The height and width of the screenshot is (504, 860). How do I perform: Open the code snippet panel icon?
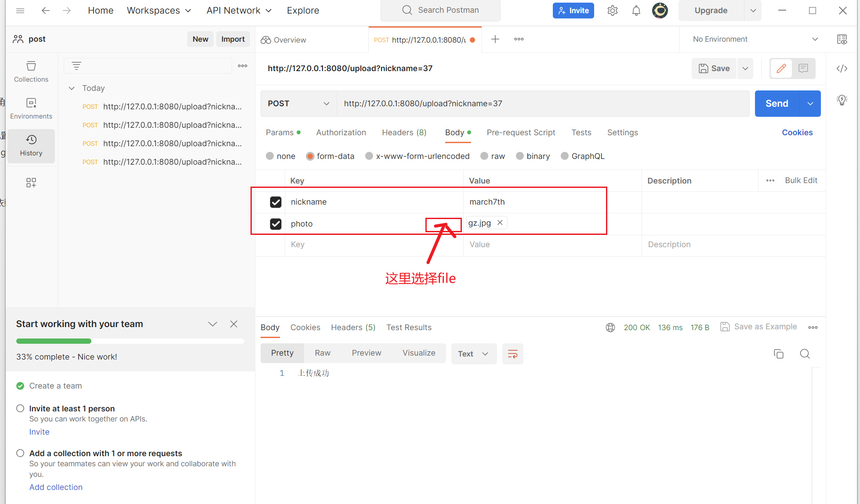[x=842, y=68]
